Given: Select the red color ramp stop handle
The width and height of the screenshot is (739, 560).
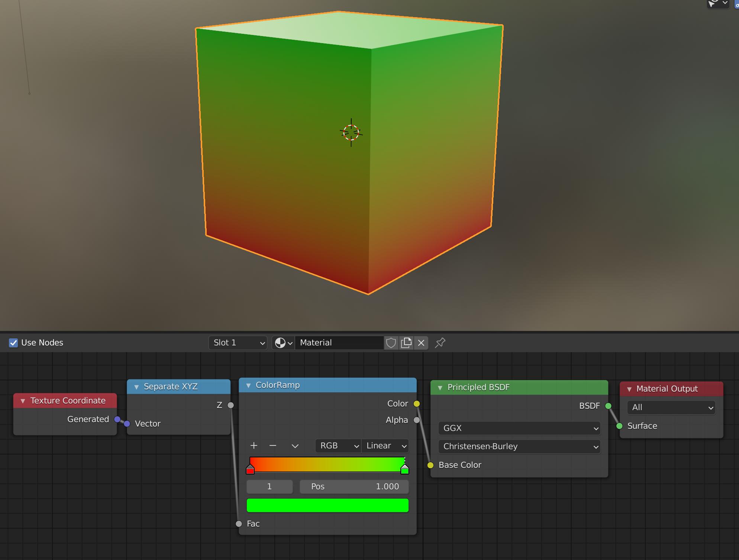Looking at the screenshot, I should (x=250, y=470).
